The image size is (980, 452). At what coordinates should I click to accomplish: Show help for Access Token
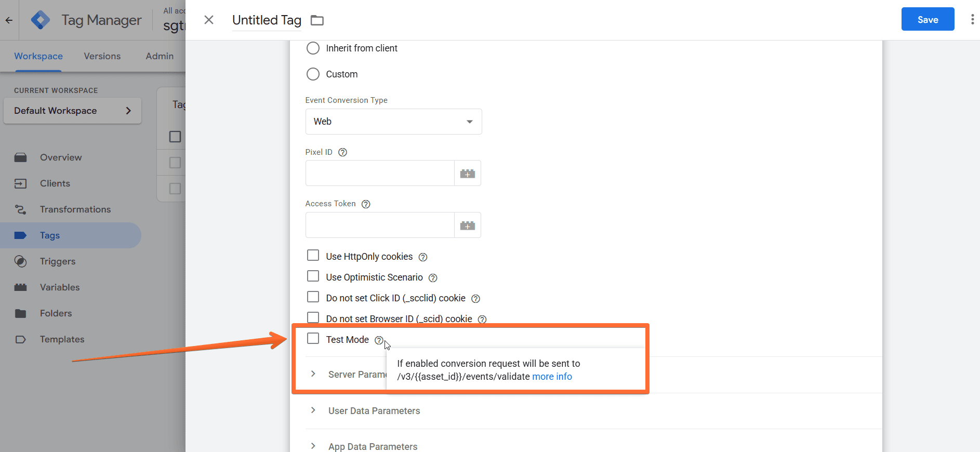coord(366,204)
